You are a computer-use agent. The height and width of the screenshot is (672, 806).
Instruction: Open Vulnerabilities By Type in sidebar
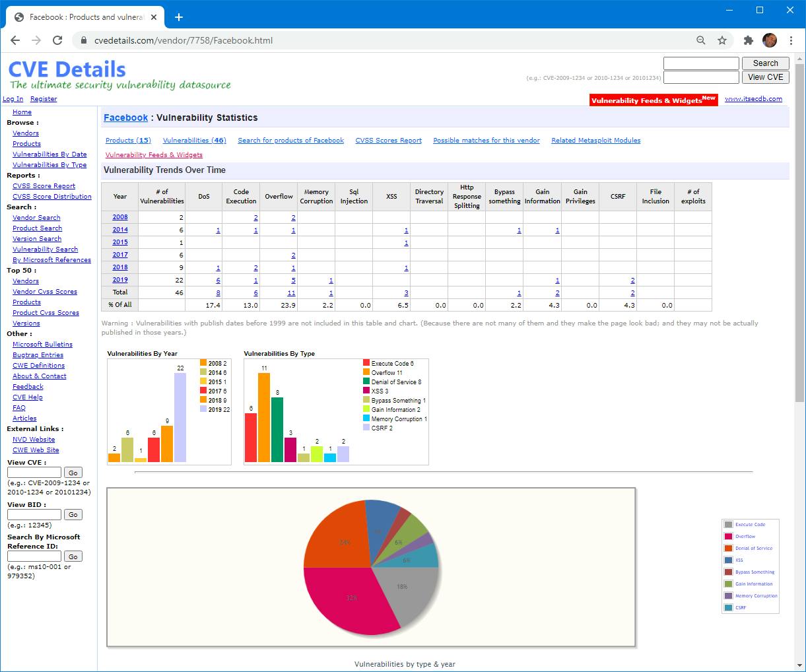(x=50, y=165)
